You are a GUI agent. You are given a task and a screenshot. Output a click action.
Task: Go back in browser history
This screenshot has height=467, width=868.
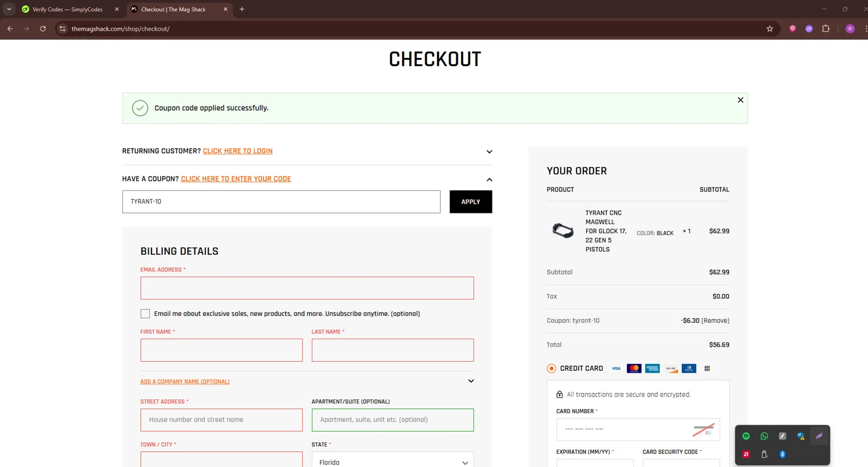pos(10,28)
